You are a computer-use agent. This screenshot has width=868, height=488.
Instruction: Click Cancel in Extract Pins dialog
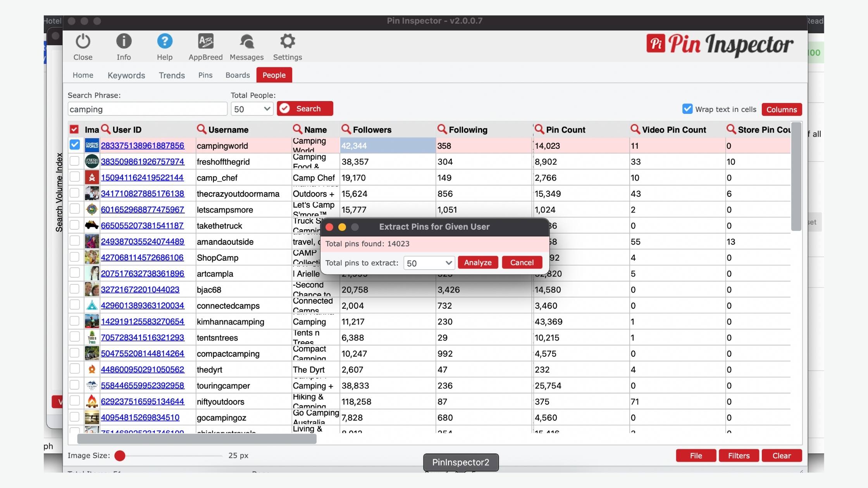point(522,262)
